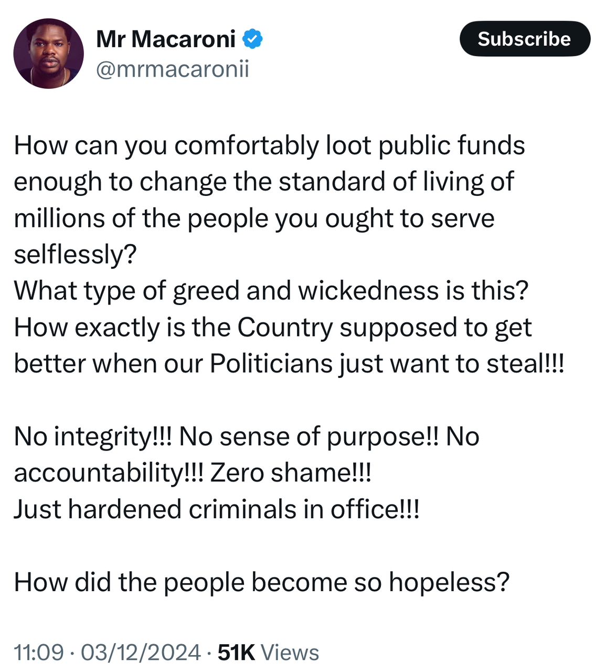
Task: Click the line starting "How can you comfortably"
Action: tap(269, 145)
